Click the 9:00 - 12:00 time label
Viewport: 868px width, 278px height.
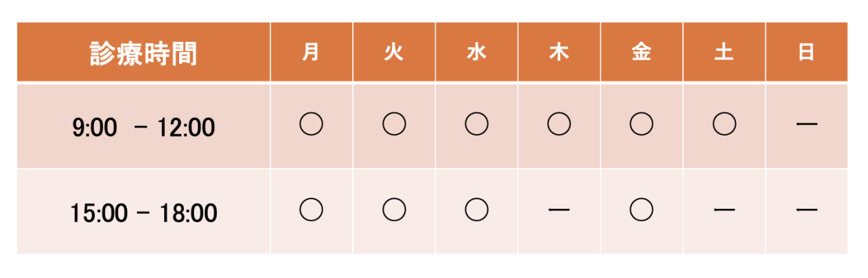tap(143, 127)
